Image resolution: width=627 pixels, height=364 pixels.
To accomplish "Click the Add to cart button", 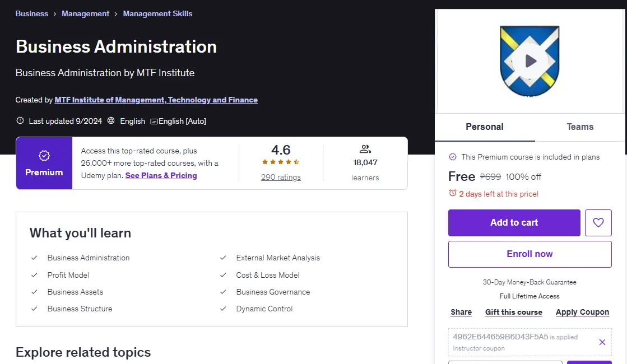I will (514, 222).
